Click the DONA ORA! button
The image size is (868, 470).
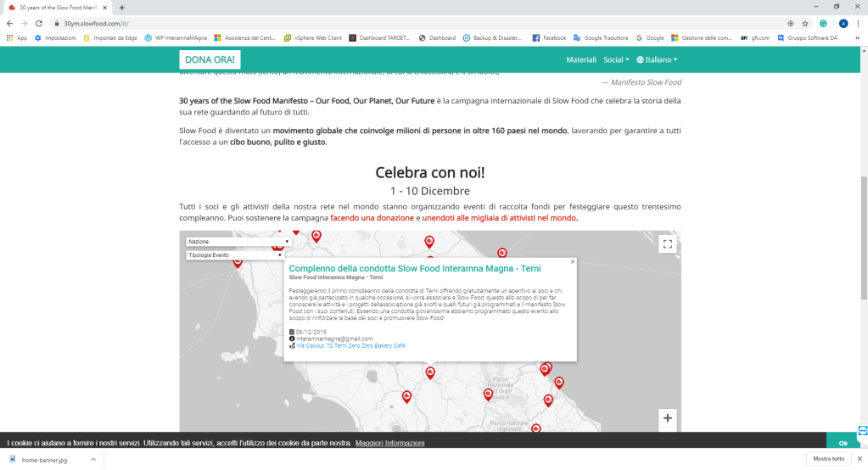[210, 60]
